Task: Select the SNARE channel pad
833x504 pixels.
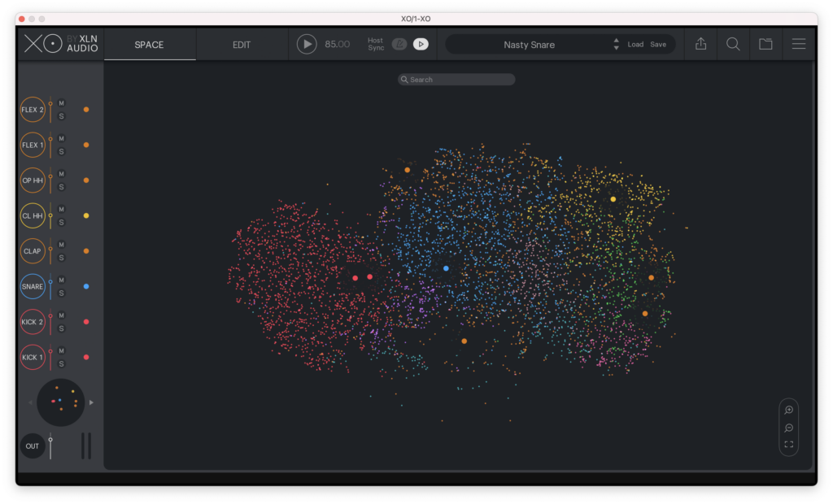Action: click(x=33, y=287)
